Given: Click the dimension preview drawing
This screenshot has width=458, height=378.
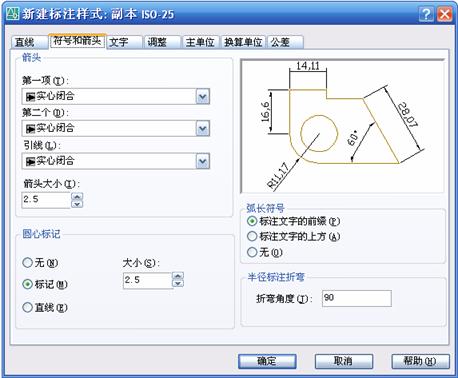Looking at the screenshot, I should pos(342,126).
